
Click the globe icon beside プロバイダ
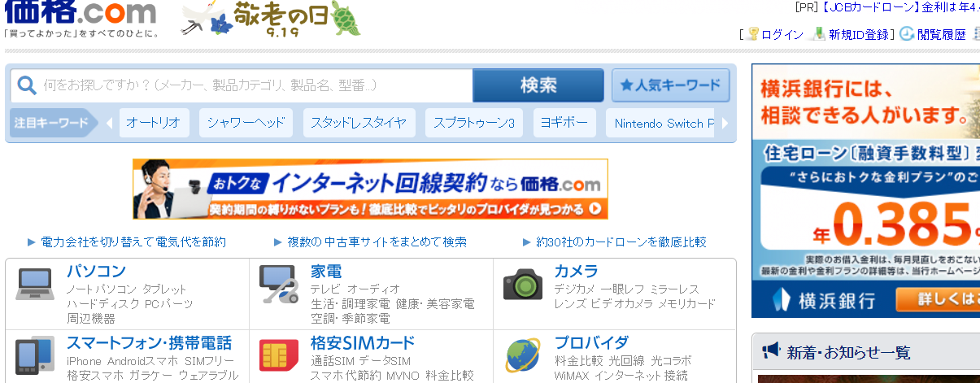click(522, 356)
